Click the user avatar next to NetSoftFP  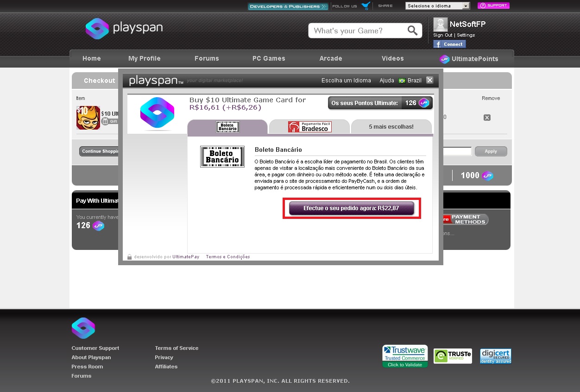(x=440, y=25)
